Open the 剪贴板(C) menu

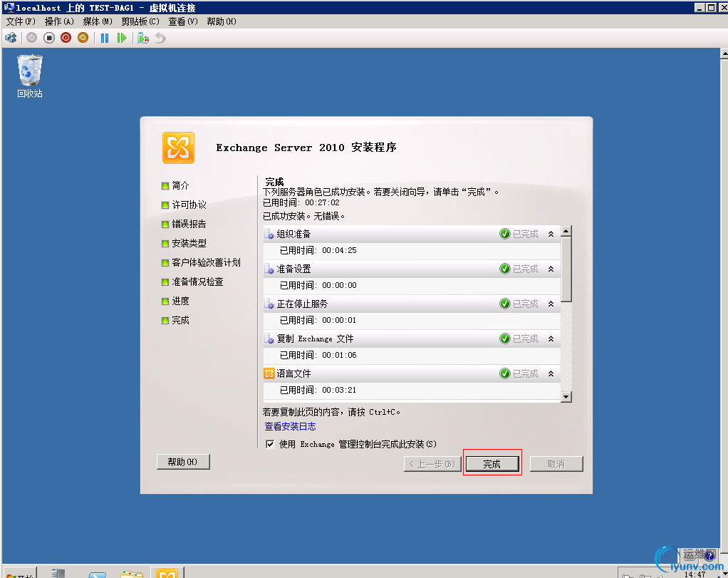point(140,21)
